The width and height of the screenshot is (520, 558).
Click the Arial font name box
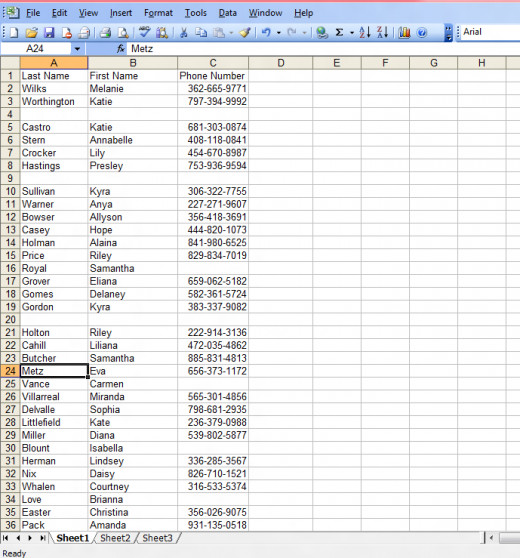(490, 32)
